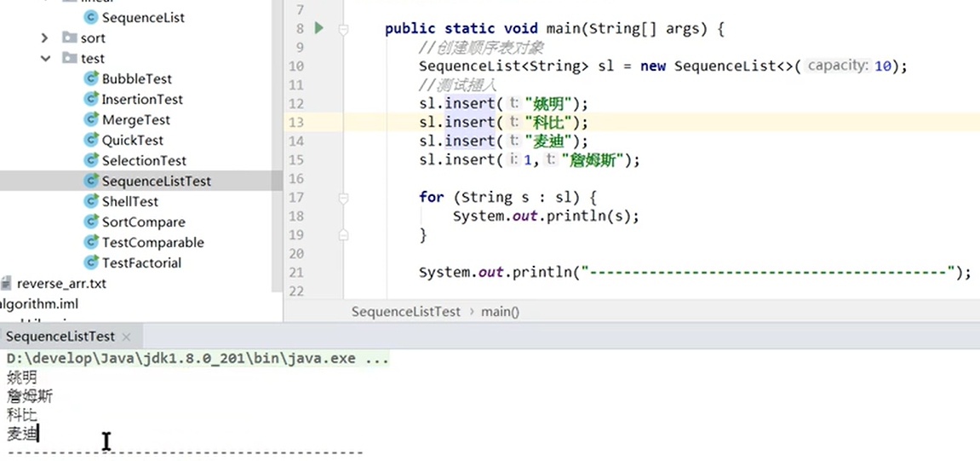Select SequenceListTest in the project tree
Viewport: 980px width, 461px height.
coord(157,181)
